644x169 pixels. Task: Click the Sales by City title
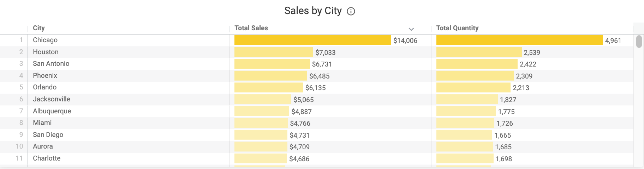point(313,11)
